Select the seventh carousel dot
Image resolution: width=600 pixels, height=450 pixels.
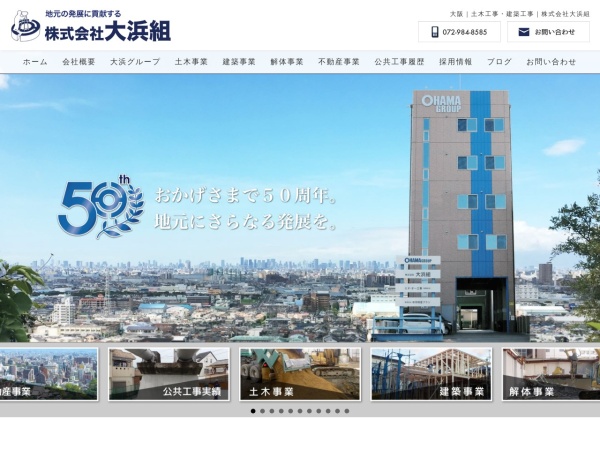309,411
